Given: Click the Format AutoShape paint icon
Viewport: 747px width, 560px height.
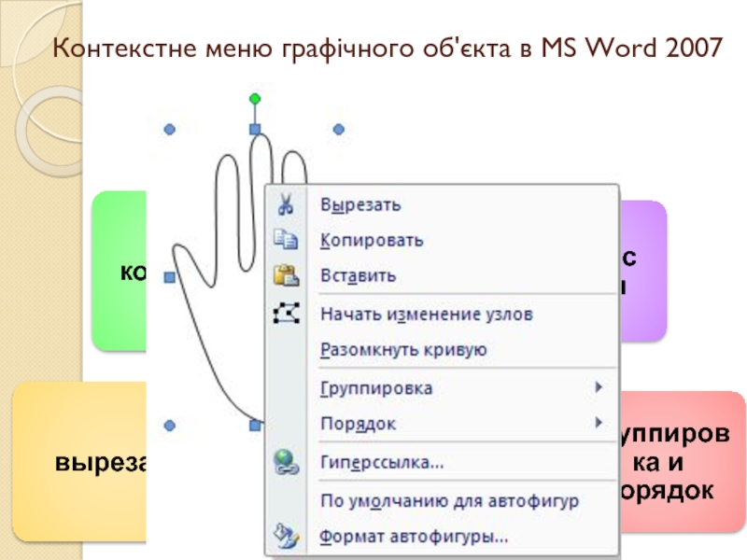Looking at the screenshot, I should click(284, 536).
